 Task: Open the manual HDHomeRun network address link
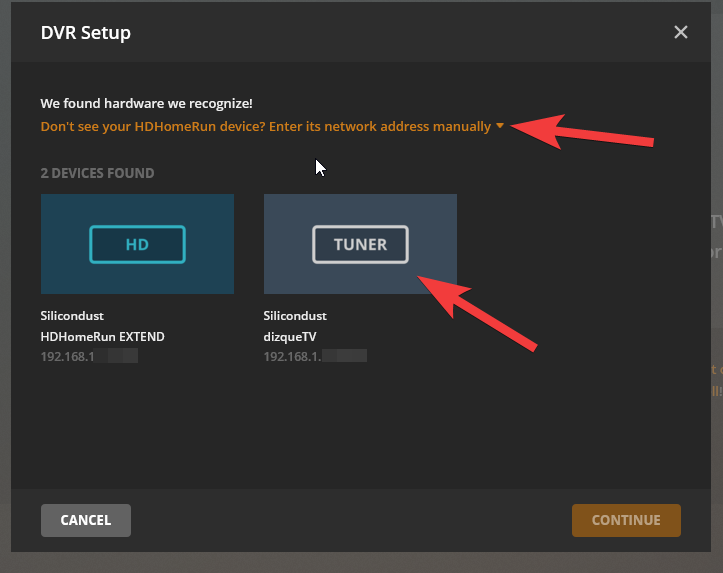point(266,126)
